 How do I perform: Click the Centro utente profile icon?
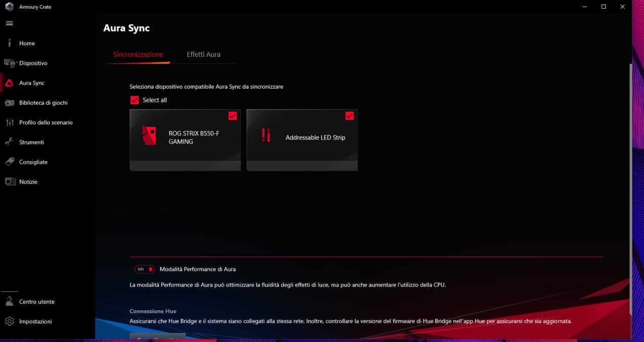click(x=9, y=302)
